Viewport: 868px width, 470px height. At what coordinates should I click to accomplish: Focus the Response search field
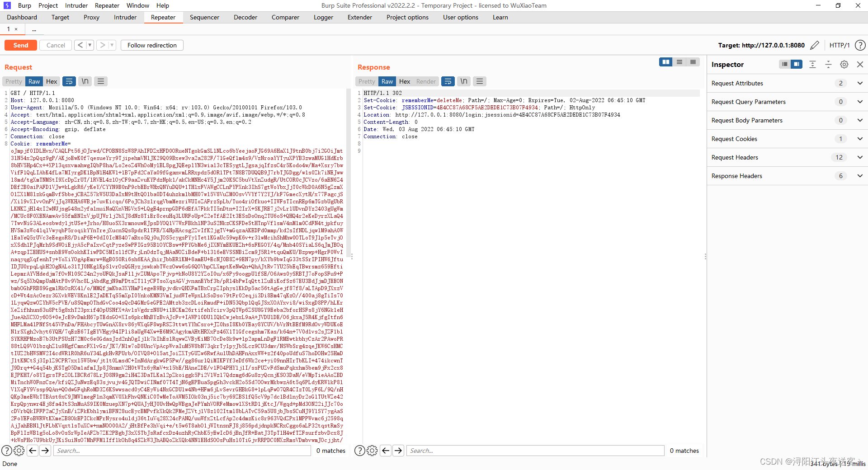(x=536, y=451)
